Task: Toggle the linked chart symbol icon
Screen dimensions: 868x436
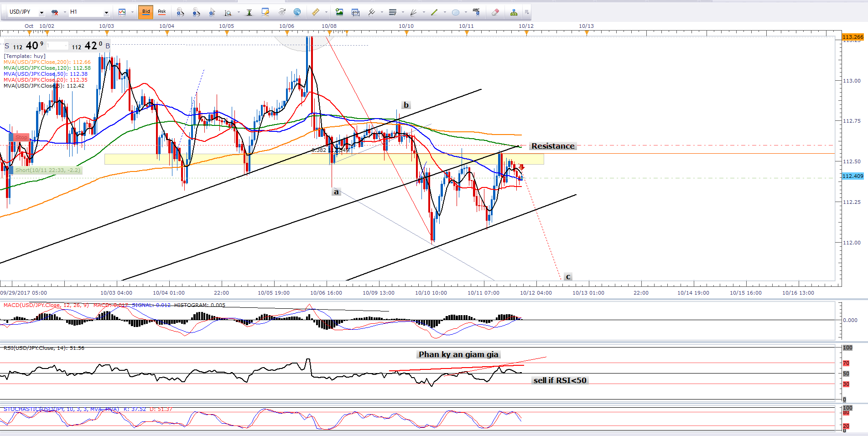Action: click(x=55, y=12)
